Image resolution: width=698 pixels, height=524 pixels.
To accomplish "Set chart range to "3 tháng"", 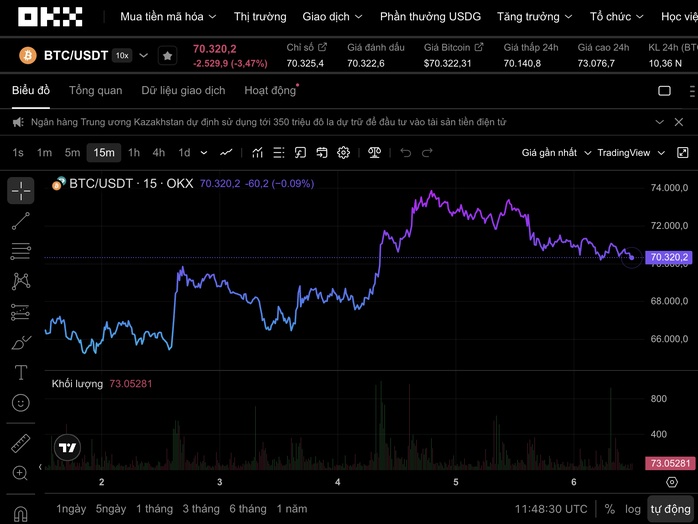I will (x=200, y=508).
